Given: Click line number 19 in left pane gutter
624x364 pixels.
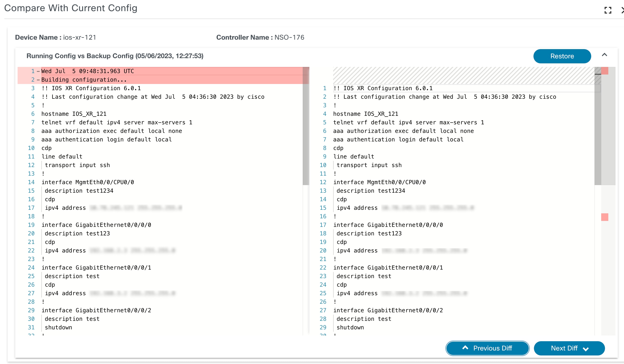Looking at the screenshot, I should pos(31,225).
